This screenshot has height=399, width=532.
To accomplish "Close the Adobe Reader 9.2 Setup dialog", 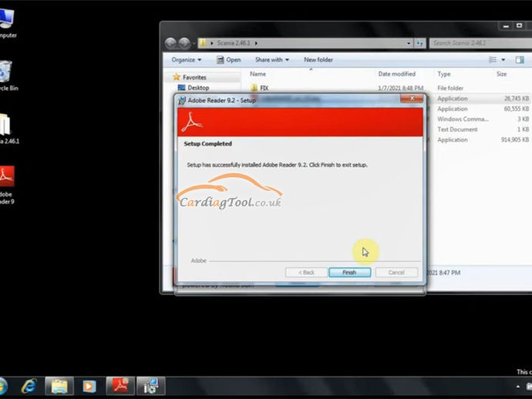I will 412,99.
